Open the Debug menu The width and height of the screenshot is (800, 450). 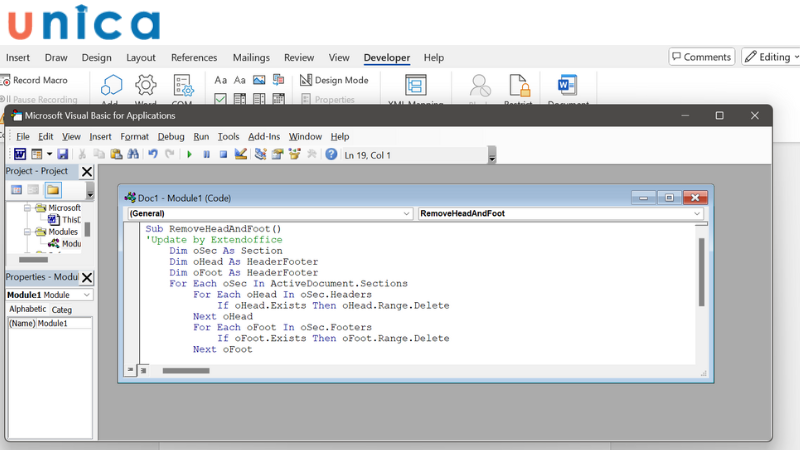(171, 136)
